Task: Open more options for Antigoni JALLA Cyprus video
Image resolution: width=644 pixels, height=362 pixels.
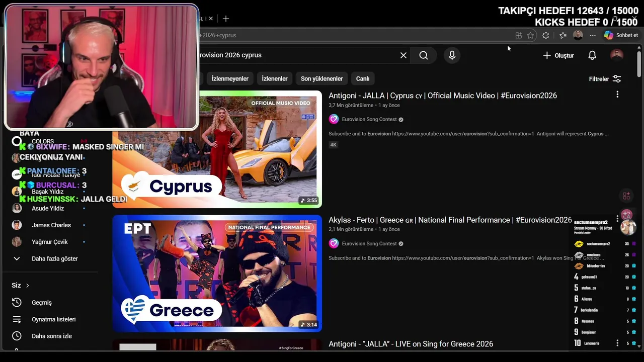Action: (617, 95)
